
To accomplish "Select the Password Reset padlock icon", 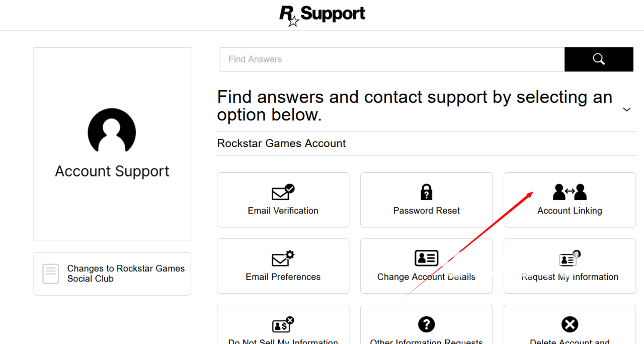I will pos(427,192).
